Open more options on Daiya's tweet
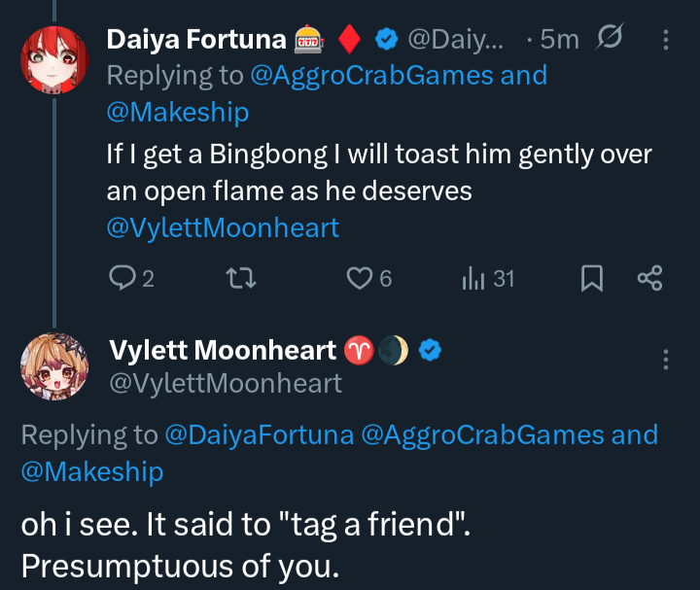This screenshot has height=590, width=700. (665, 40)
